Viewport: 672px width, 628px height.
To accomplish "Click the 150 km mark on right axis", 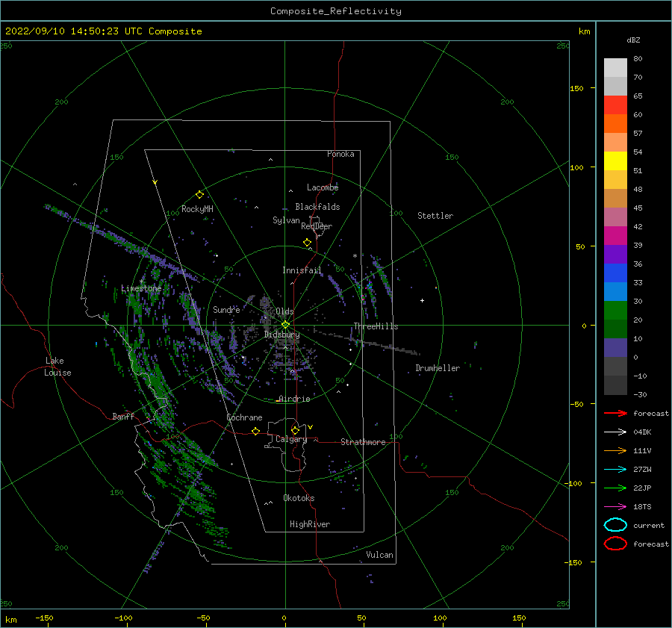I will coord(577,88).
